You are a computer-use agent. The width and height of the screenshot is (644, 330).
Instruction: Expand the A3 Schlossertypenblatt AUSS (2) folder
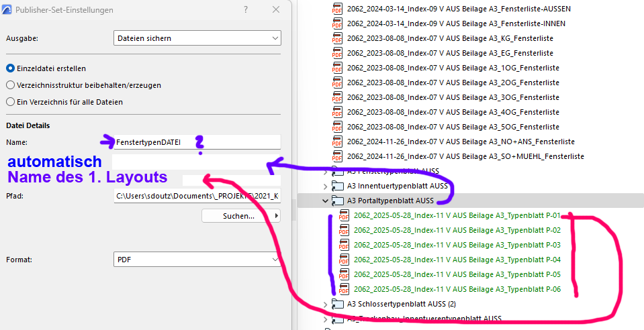click(x=325, y=304)
